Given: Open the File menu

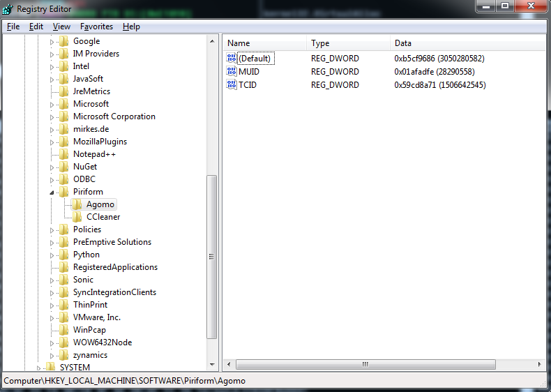Looking at the screenshot, I should 13,27.
